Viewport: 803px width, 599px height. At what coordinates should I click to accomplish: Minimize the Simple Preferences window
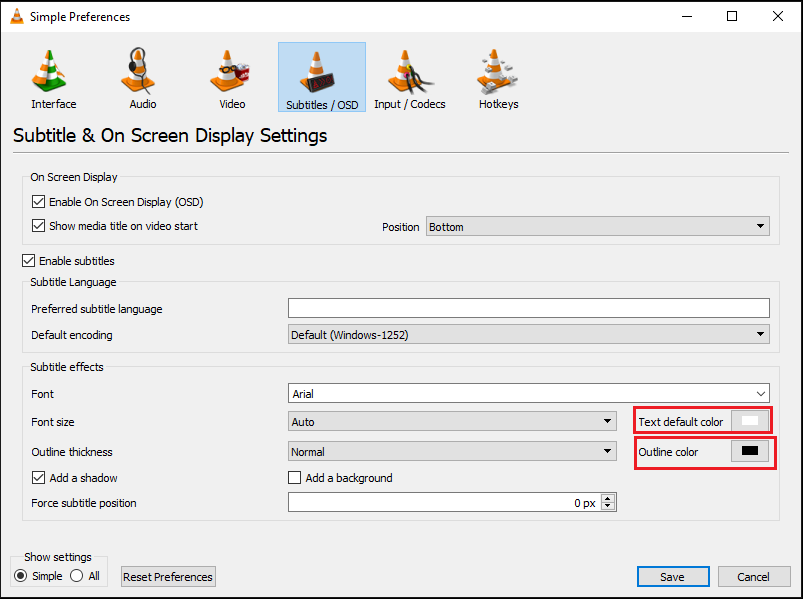[687, 16]
